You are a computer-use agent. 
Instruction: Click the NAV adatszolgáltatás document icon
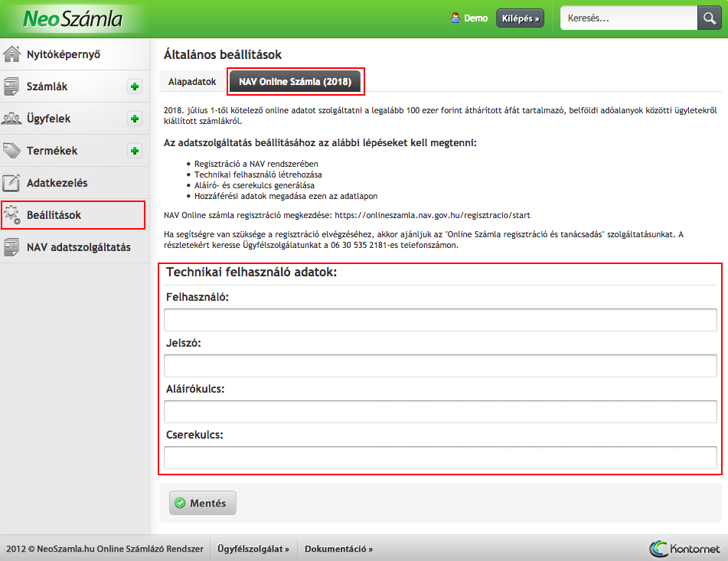[x=11, y=247]
